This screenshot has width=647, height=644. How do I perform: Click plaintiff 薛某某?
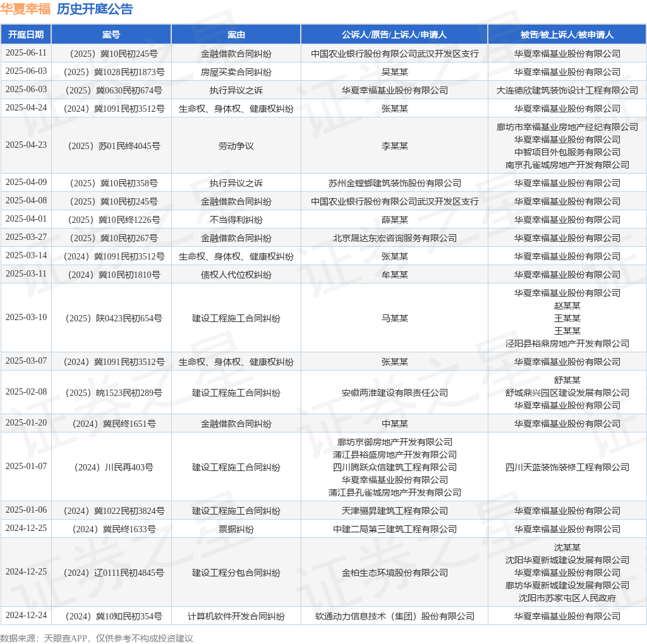tap(394, 220)
